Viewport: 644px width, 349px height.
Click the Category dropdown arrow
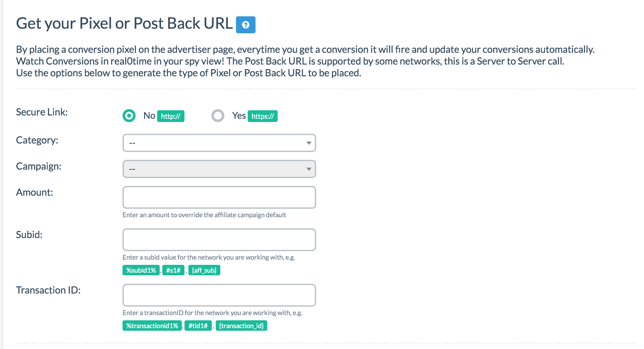(309, 143)
